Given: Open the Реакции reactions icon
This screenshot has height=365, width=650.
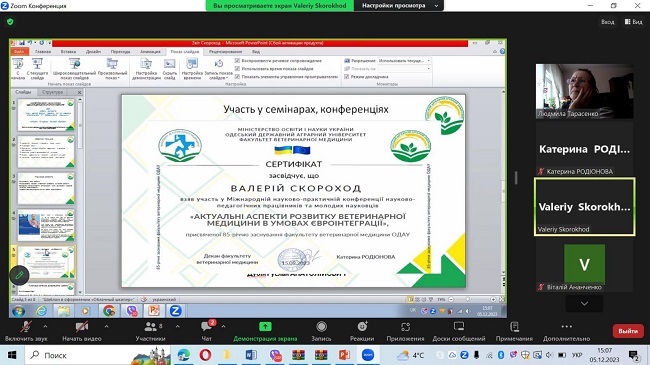Looking at the screenshot, I should tap(362, 327).
